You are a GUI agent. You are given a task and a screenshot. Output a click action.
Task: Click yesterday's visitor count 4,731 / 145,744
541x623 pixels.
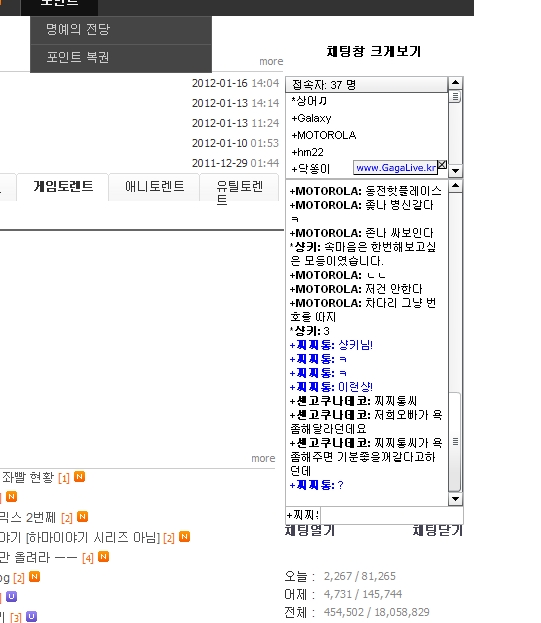click(x=363, y=594)
